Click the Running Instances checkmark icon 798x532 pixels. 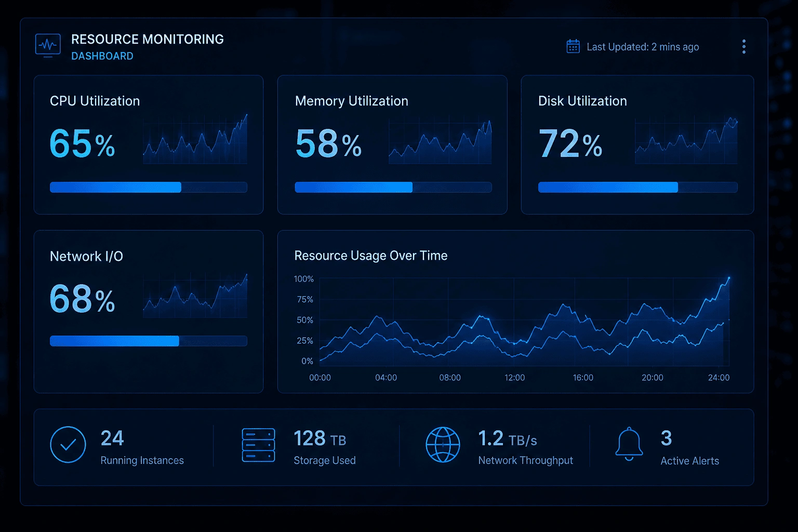[x=68, y=445]
